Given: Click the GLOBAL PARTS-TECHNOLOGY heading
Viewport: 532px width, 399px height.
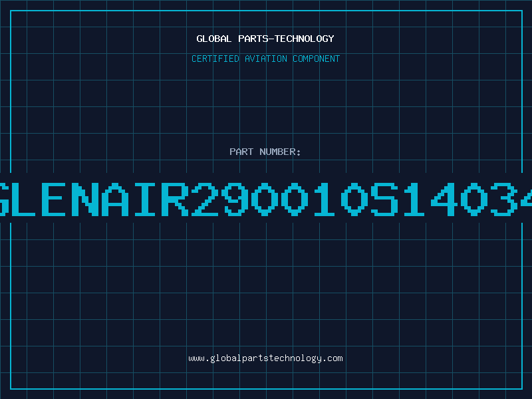Looking at the screenshot, I should 265,39.
